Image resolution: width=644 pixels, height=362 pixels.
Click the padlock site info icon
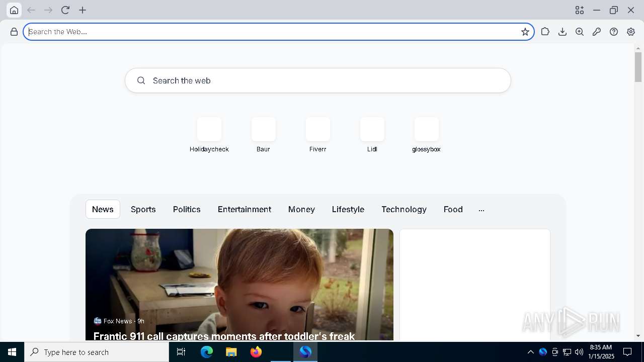click(x=14, y=32)
